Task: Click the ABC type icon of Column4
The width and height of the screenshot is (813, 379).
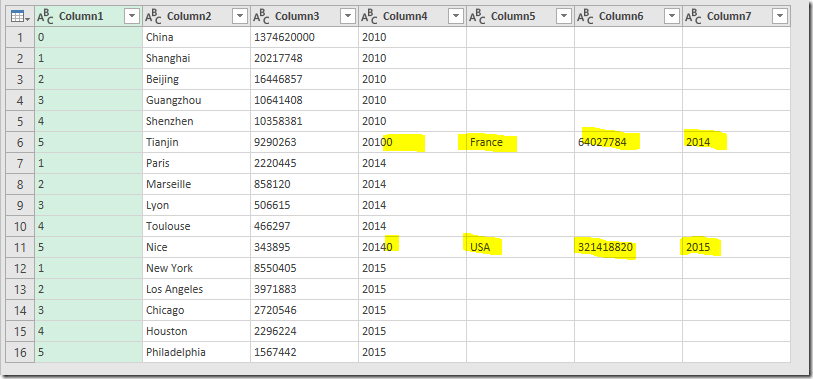Action: click(369, 17)
